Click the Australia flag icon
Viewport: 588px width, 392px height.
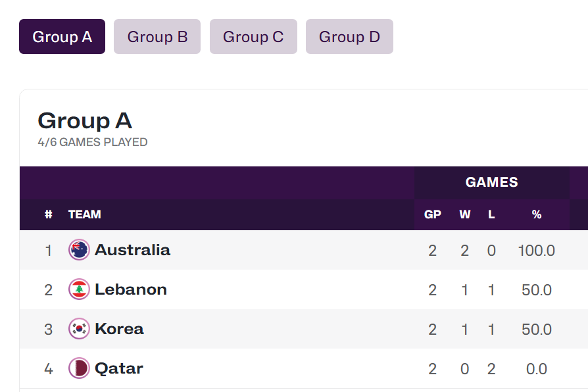[79, 250]
